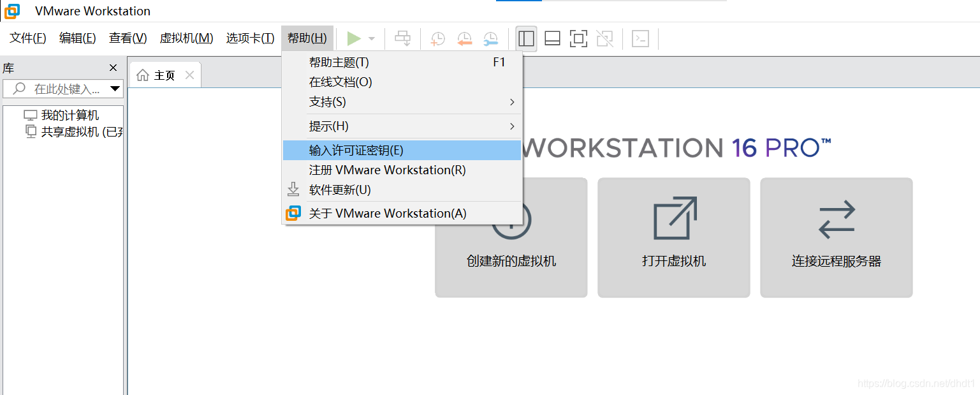Screen dimensions: 980x395
Task: Click the VMware Workstation logo in title bar
Action: [11, 11]
